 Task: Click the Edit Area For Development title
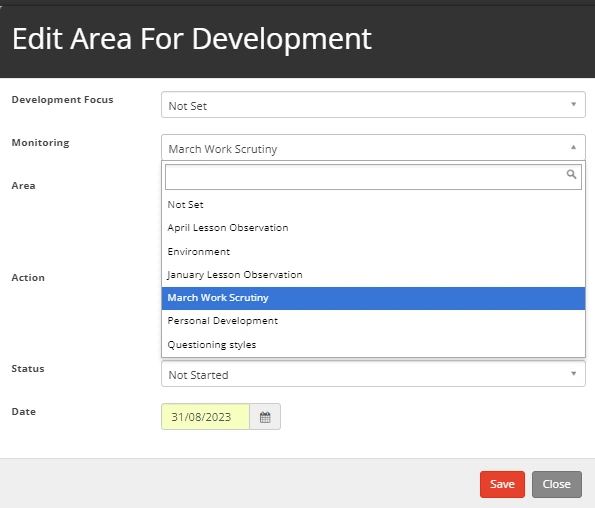[x=192, y=39]
